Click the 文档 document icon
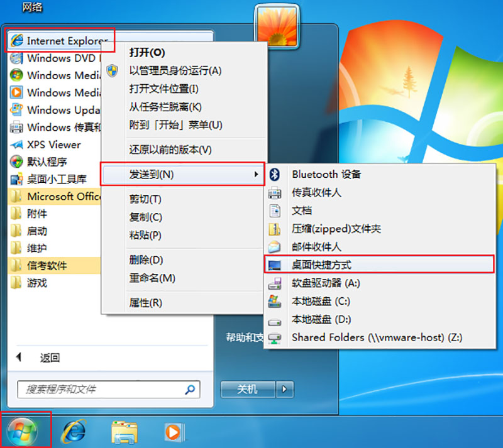 click(275, 210)
